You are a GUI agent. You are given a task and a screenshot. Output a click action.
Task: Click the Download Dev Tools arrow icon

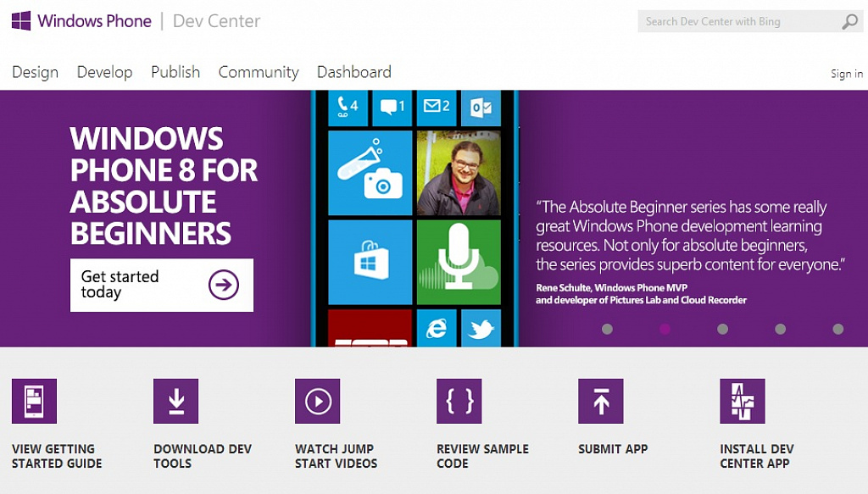pyautogui.click(x=176, y=401)
